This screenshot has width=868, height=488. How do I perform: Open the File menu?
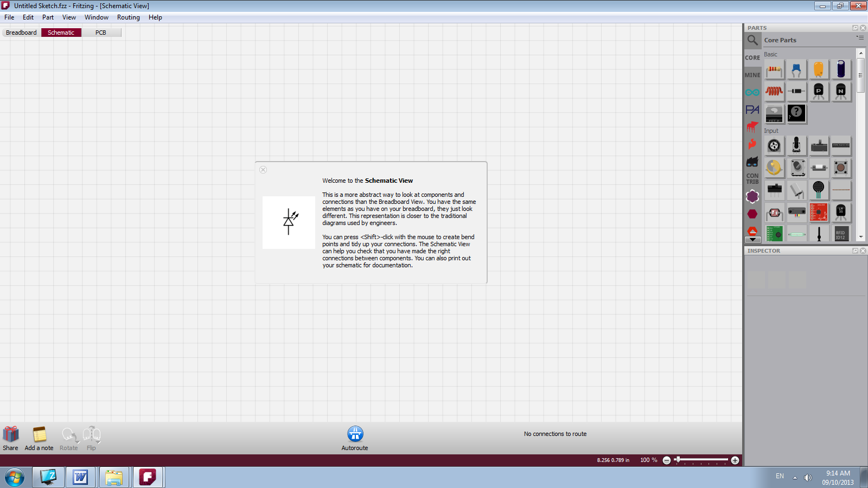click(9, 17)
